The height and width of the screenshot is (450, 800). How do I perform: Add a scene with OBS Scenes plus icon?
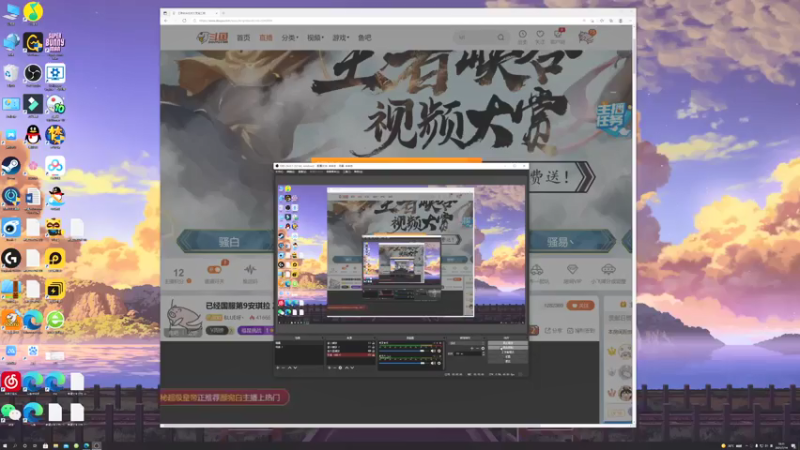278,367
